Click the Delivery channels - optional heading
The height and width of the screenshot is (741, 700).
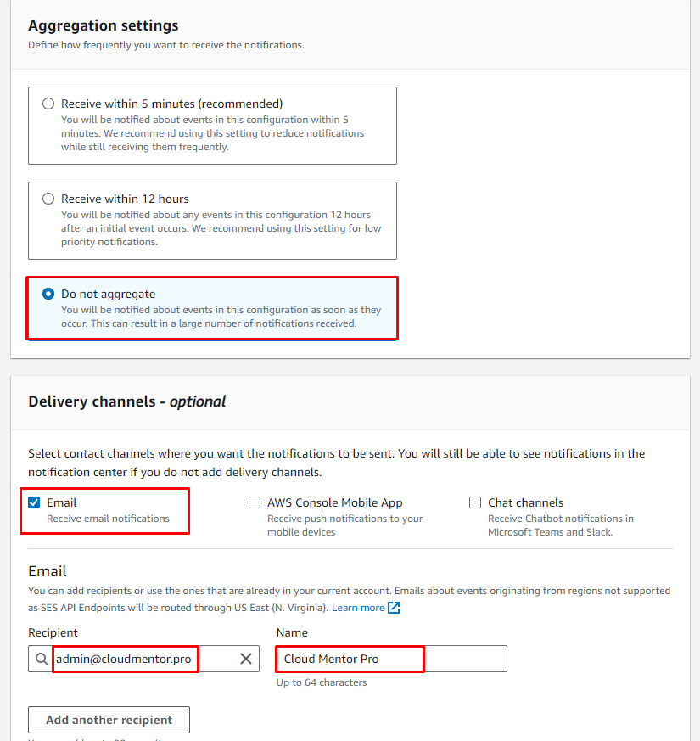click(127, 401)
